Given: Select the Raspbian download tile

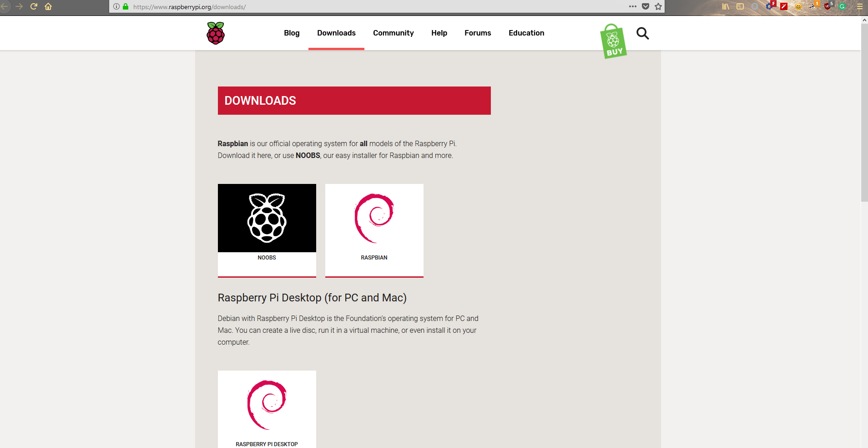Looking at the screenshot, I should (x=374, y=230).
